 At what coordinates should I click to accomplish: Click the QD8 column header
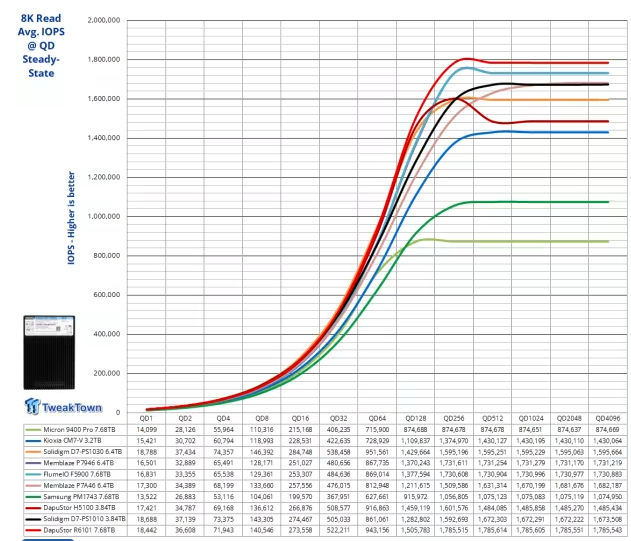262,419
